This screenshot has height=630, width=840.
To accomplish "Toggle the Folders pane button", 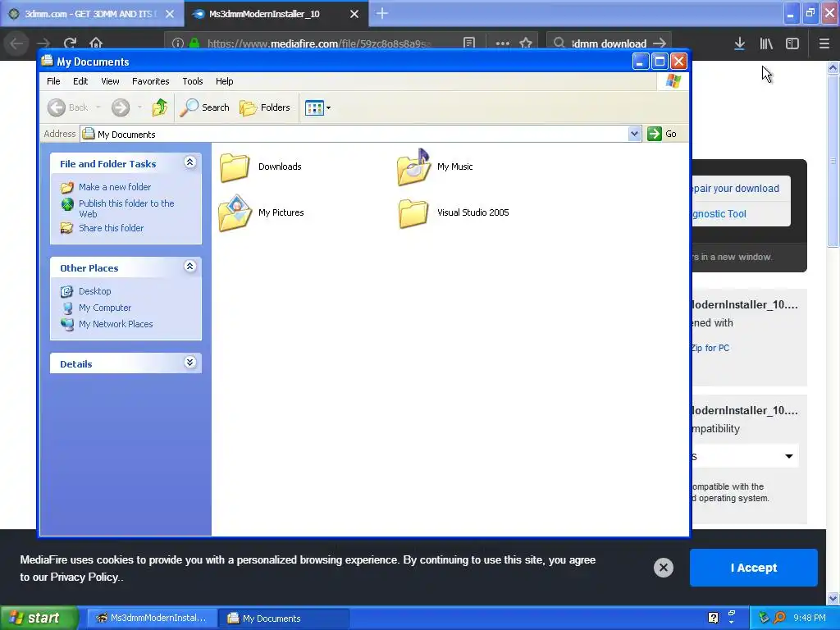I will (x=265, y=107).
